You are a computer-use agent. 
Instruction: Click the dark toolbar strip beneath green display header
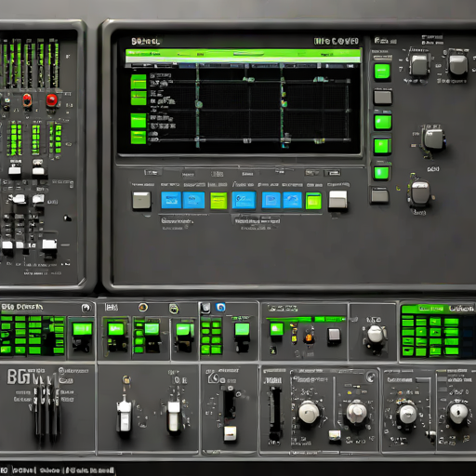pyautogui.click(x=244, y=65)
